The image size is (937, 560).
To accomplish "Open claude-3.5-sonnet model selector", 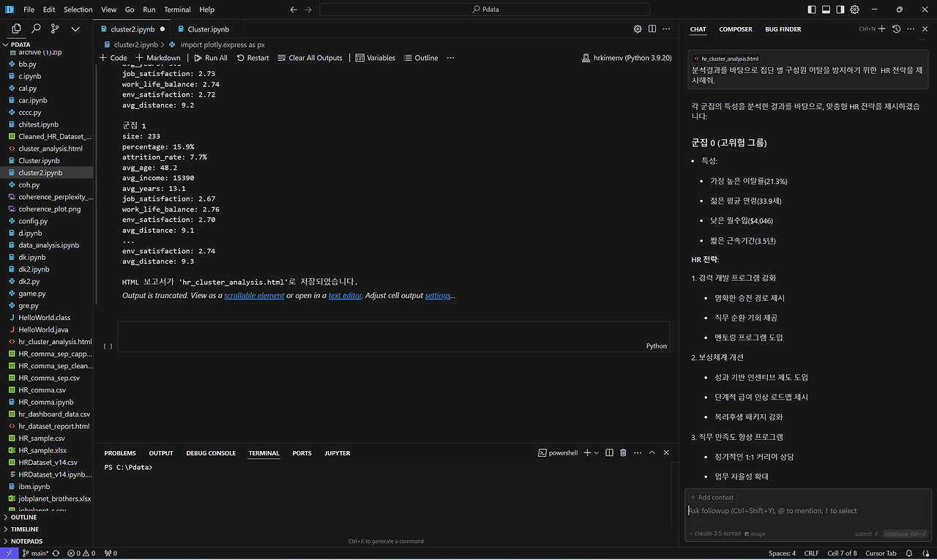I will click(x=715, y=534).
